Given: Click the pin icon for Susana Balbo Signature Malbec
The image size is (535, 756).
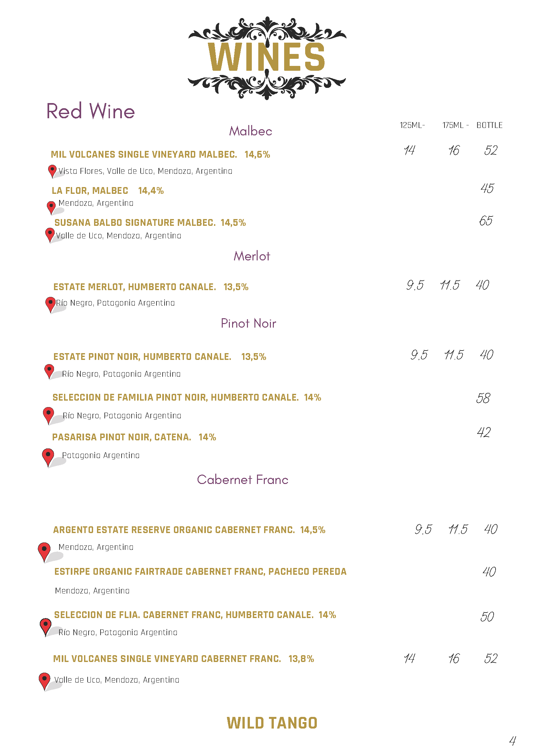Looking at the screenshot, I should point(50,235).
